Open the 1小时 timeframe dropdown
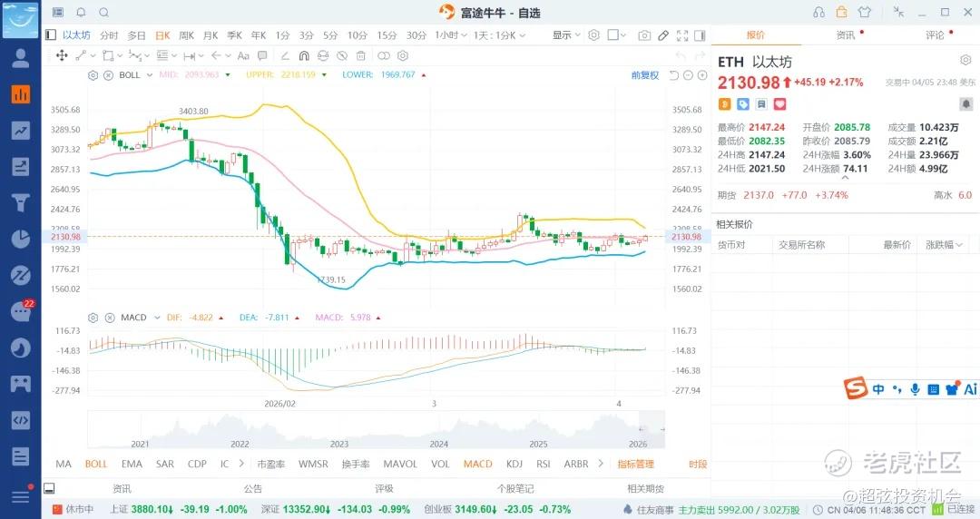The width and height of the screenshot is (980, 519). click(x=448, y=35)
